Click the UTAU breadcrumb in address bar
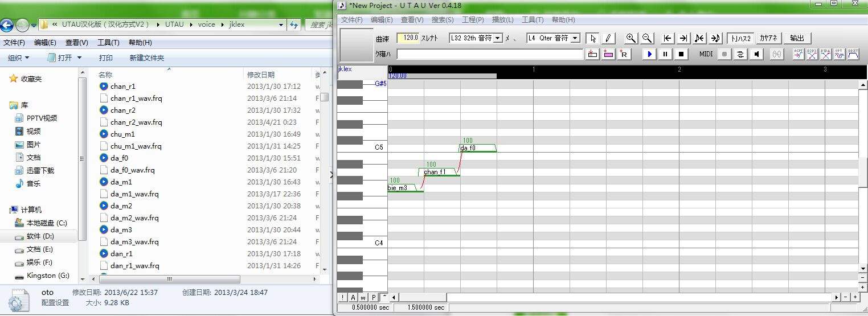Viewport: 868px width, 316px height. pyautogui.click(x=174, y=25)
